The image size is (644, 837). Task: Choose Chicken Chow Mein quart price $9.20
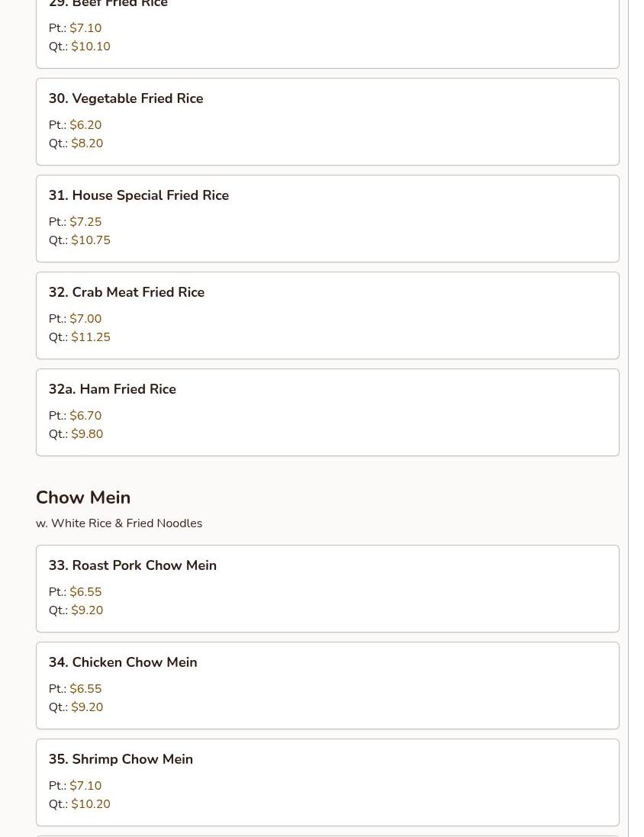coord(87,707)
